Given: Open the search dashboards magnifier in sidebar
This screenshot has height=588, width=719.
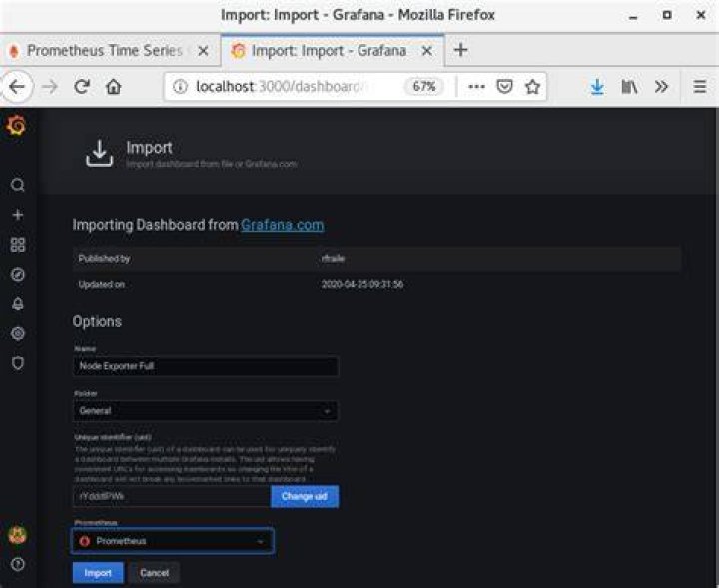Looking at the screenshot, I should pos(17,185).
